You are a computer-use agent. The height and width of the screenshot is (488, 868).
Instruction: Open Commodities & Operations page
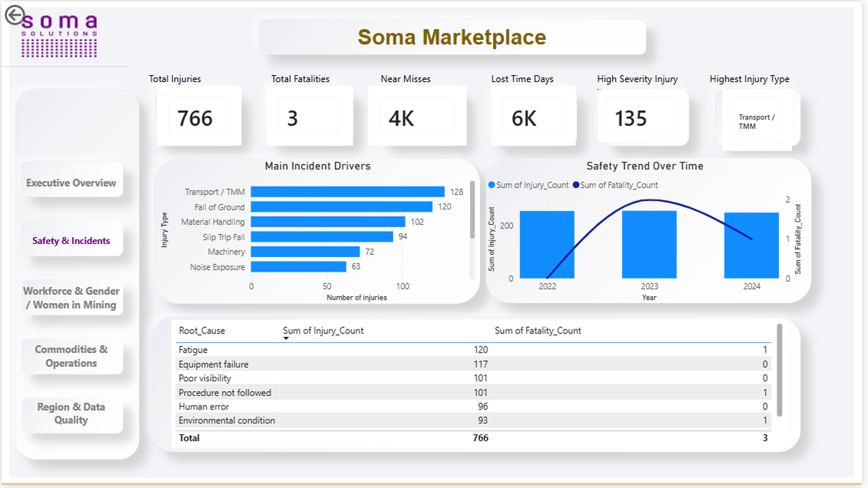[72, 356]
